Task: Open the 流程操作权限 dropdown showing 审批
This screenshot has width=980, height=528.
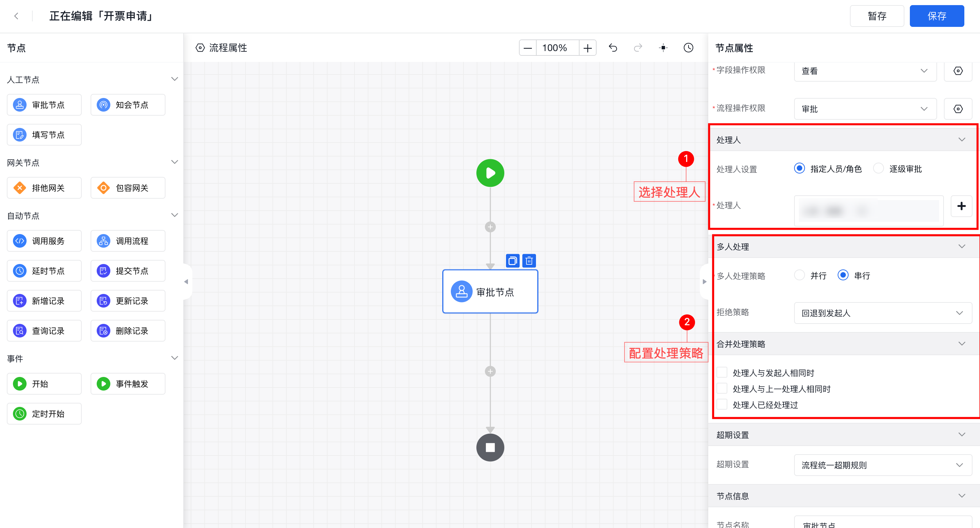Action: coord(865,109)
